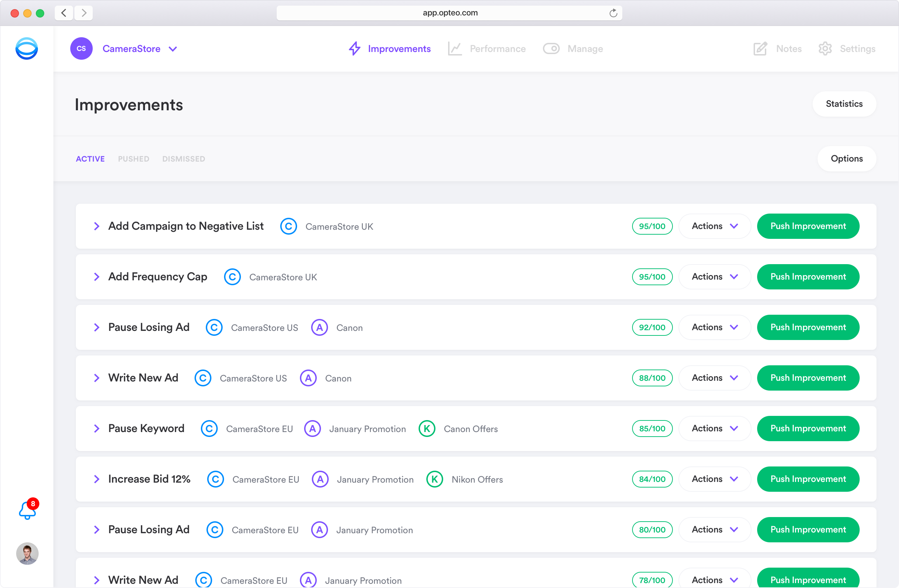Switch to the PUSHED tab
899x588 pixels.
pos(134,159)
